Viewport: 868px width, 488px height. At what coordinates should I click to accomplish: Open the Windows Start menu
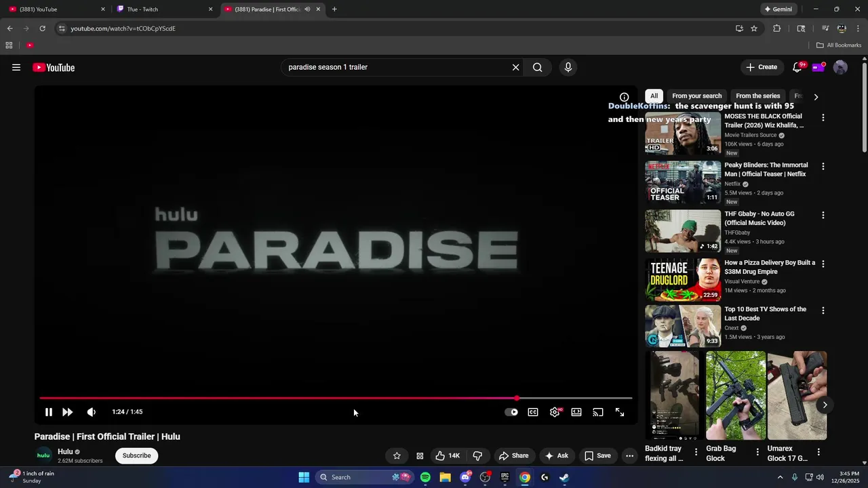304,477
